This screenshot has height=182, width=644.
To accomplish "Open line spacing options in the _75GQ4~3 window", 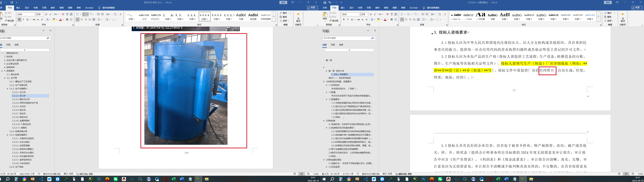I will point(424,19).
